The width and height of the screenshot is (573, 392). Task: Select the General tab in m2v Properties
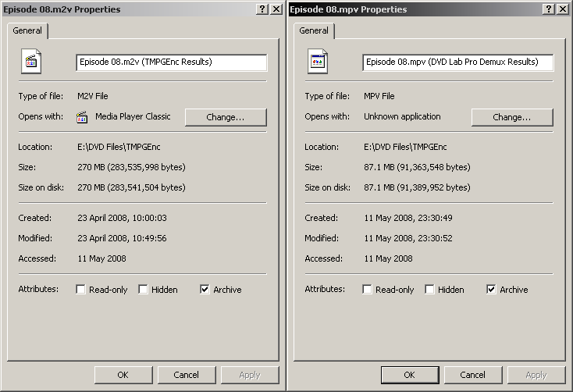(x=27, y=30)
